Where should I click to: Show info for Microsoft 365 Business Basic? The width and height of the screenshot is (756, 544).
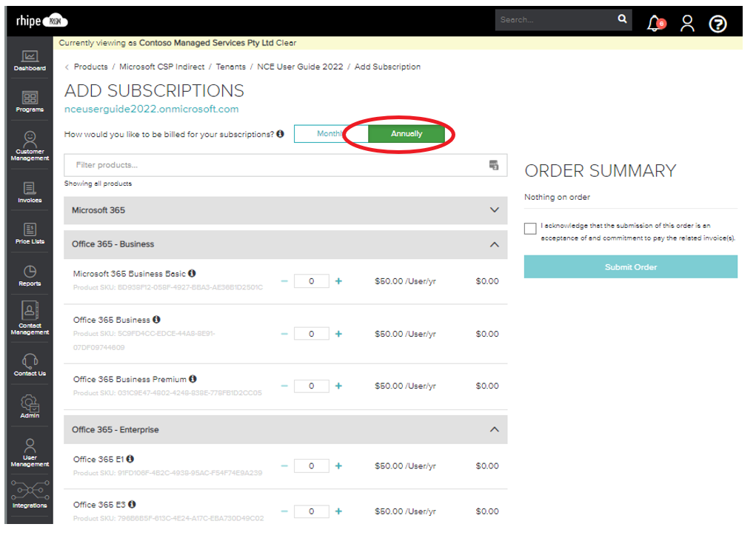click(192, 273)
